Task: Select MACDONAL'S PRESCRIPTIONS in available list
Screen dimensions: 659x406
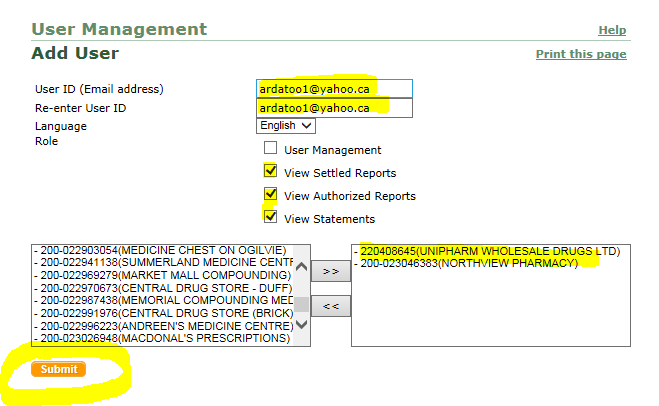Action: click(163, 338)
